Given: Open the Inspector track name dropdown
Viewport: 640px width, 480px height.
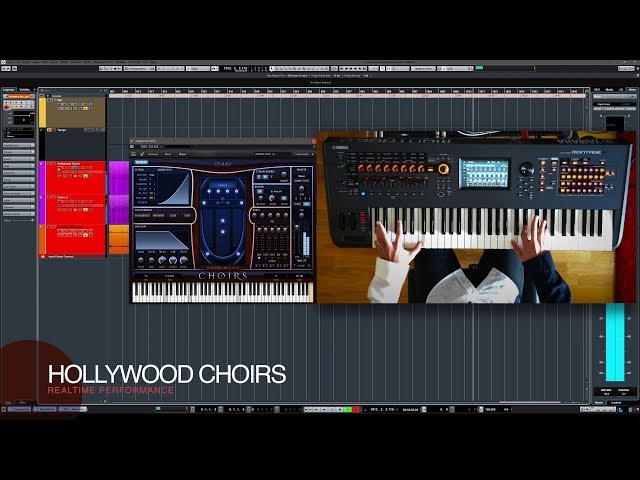Looking at the screenshot, I should 20,96.
